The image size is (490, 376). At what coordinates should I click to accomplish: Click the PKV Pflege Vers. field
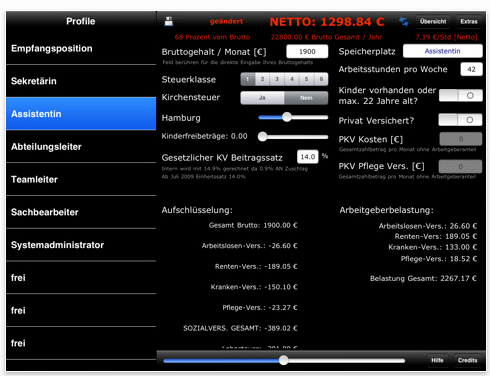pyautogui.click(x=460, y=166)
